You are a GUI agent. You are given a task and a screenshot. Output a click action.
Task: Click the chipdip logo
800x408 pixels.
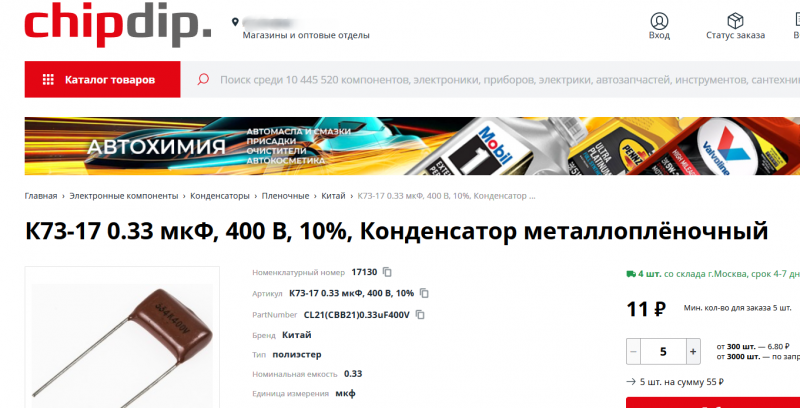coord(118,24)
